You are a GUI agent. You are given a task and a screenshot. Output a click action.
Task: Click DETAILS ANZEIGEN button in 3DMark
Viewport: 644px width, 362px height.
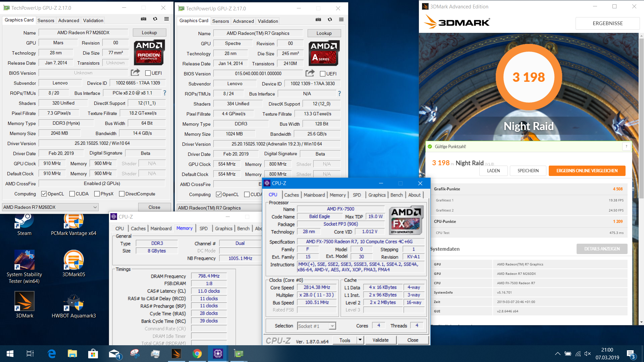pos(602,249)
